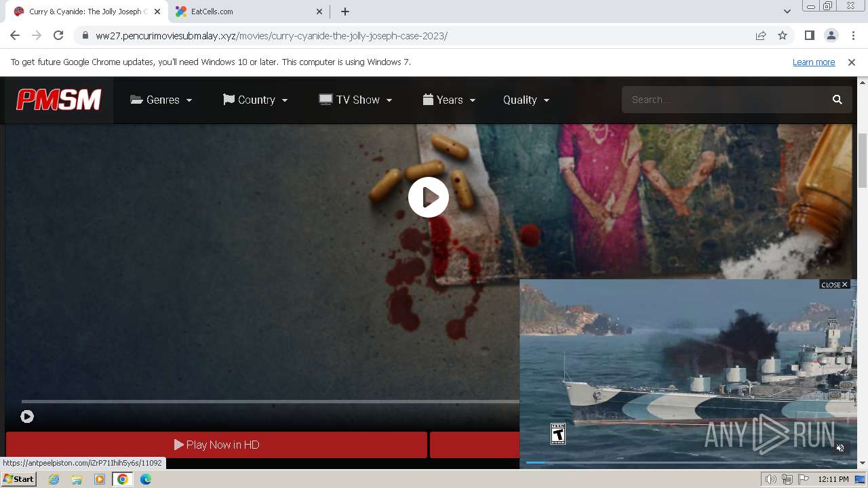Click Play Now in HD button
The width and height of the screenshot is (868, 488).
coord(217,445)
